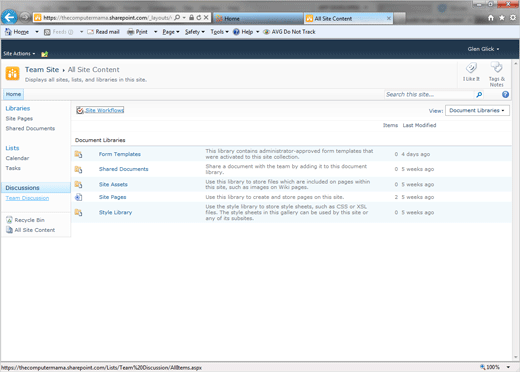This screenshot has width=520, height=372.
Task: Open the Shared Documents library link
Action: (x=123, y=169)
